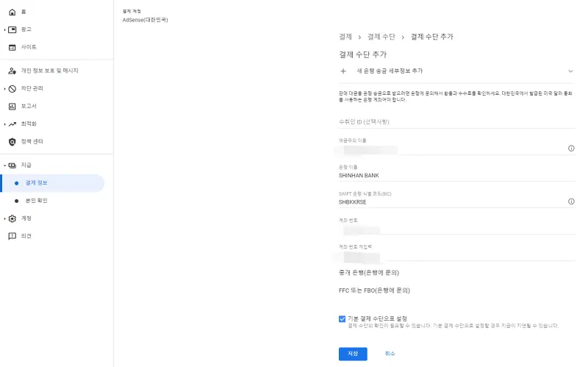This screenshot has height=367, width=588.
Task: Open the privacy and messaging (개인 정보 보호 및 메시지) icon
Action: 12,71
